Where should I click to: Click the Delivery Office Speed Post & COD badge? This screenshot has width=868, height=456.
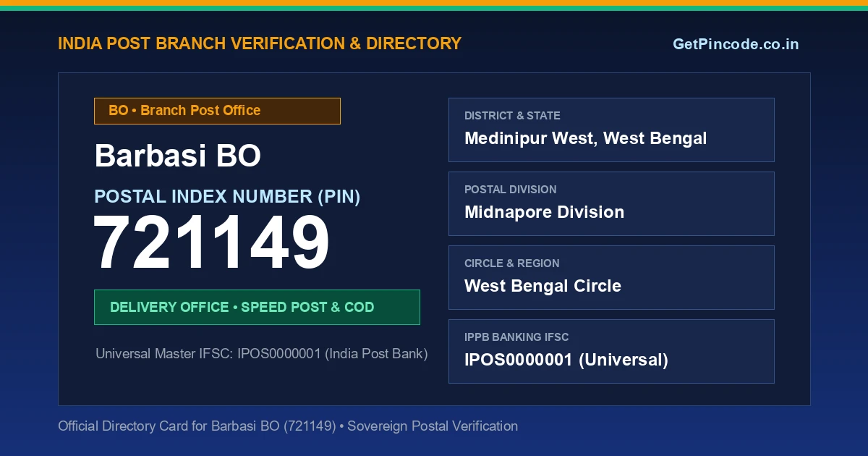(x=257, y=307)
